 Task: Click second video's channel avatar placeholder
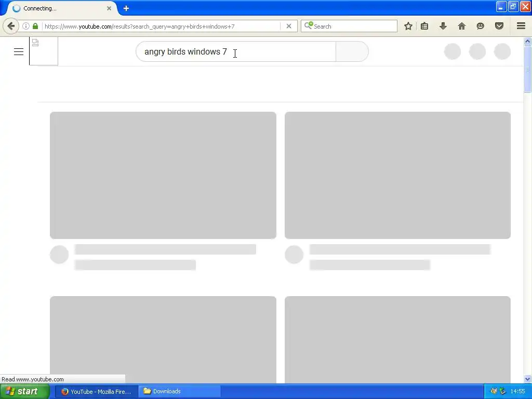(x=294, y=255)
